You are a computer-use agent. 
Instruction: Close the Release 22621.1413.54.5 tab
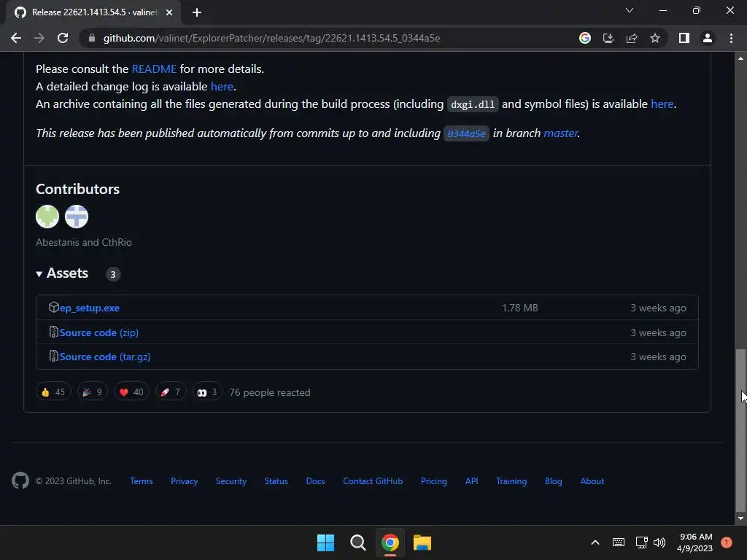pos(169,12)
